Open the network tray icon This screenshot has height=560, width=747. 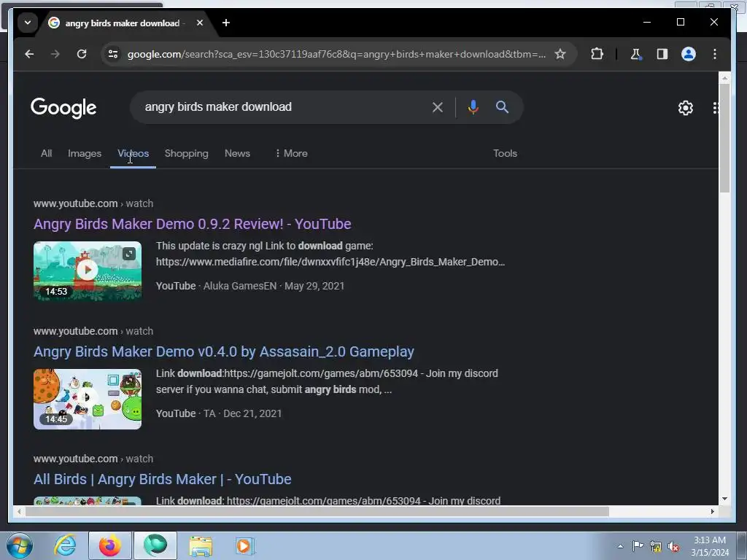(656, 546)
